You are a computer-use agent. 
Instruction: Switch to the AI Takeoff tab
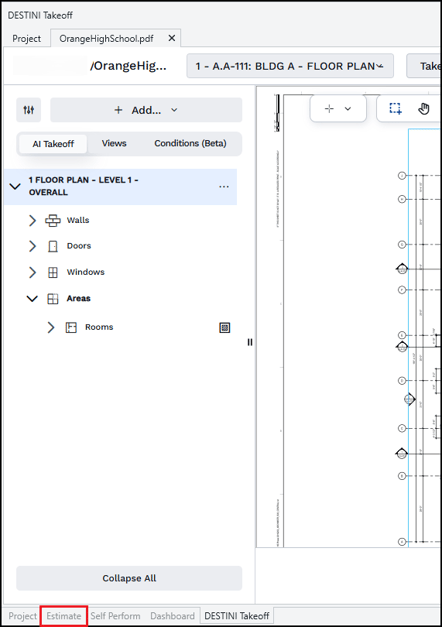(53, 144)
